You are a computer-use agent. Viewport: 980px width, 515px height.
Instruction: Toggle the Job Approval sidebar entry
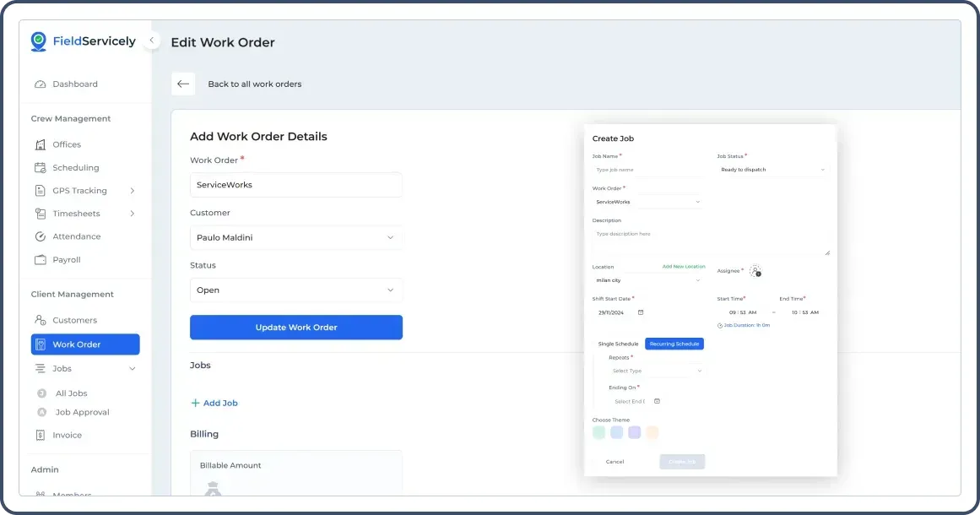(x=81, y=412)
